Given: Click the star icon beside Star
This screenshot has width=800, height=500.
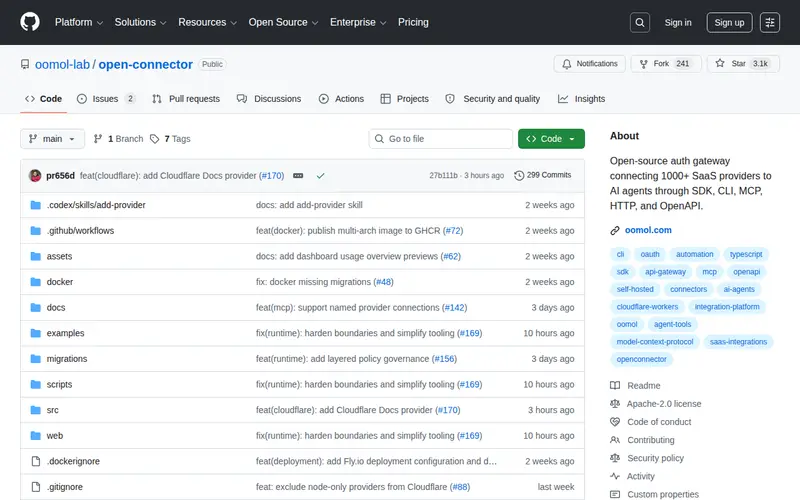Looking at the screenshot, I should [719, 63].
